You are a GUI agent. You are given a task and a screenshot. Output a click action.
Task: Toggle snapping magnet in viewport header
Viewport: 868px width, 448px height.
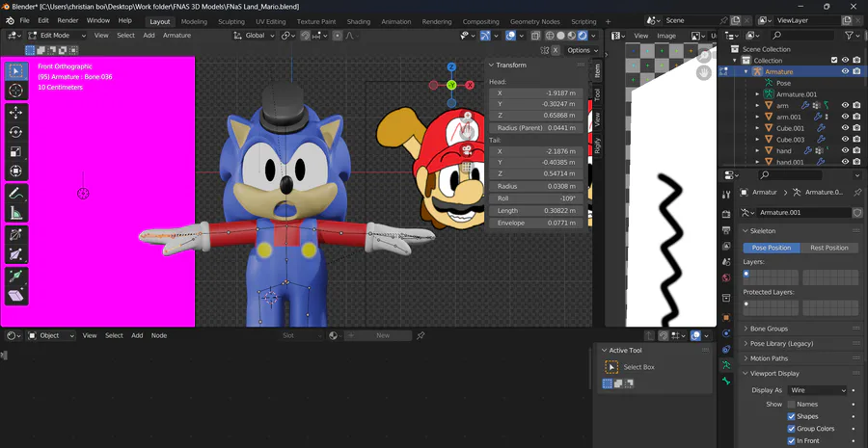coord(306,36)
